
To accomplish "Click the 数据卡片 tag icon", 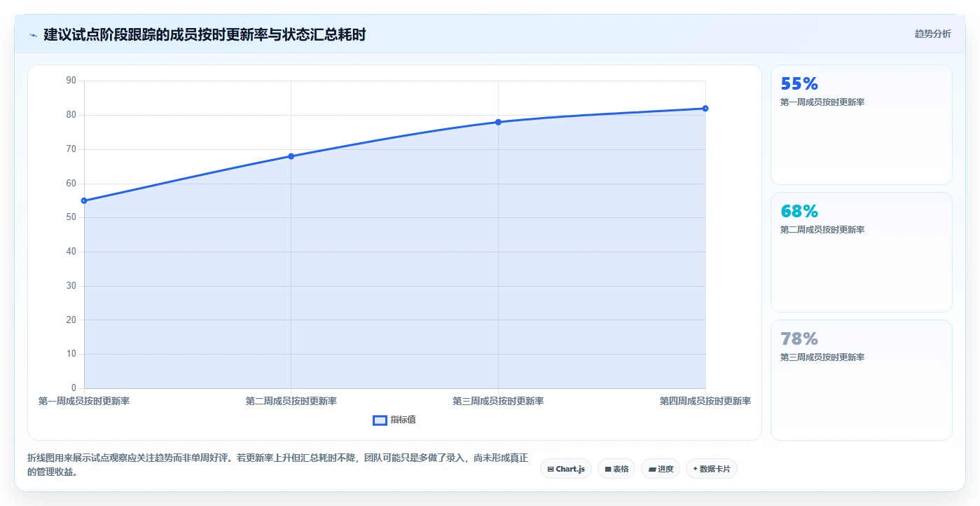I will click(x=695, y=469).
